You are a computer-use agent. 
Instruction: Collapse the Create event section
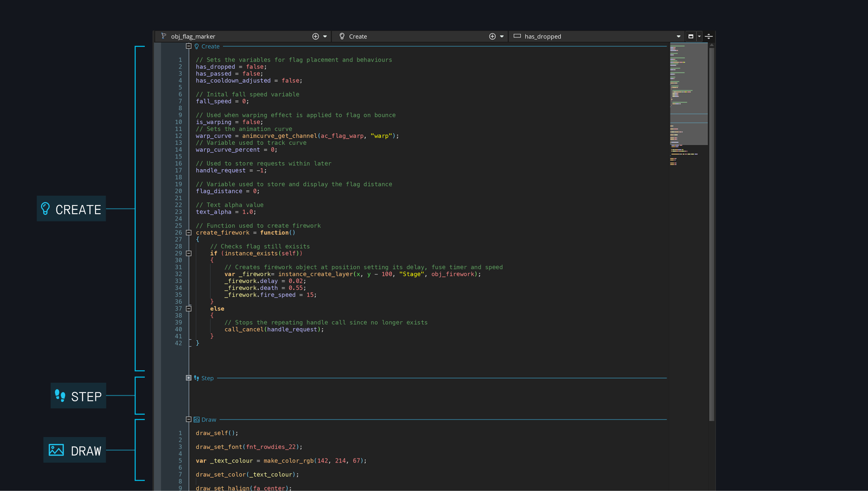189,46
